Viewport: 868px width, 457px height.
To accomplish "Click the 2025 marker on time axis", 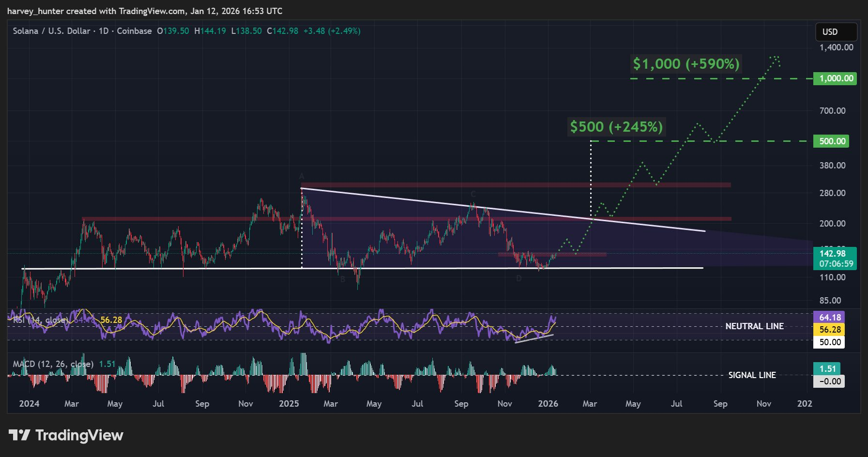I will pyautogui.click(x=289, y=404).
